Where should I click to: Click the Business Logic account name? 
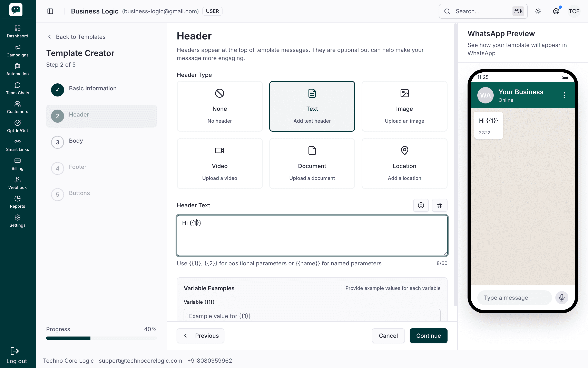pyautogui.click(x=95, y=11)
